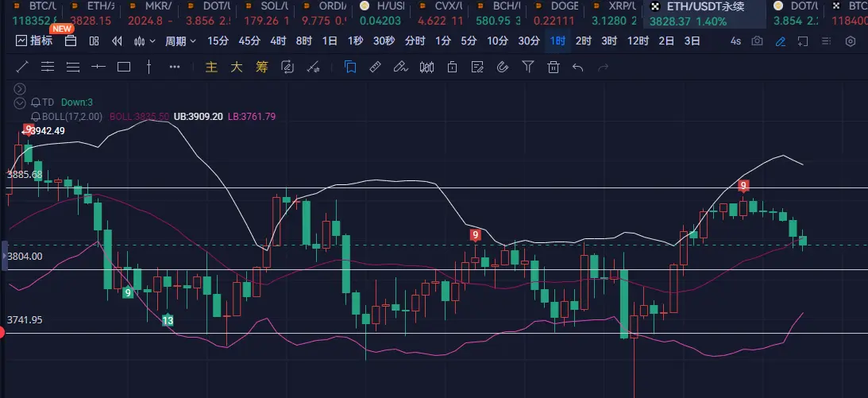
Task: Choose the 2时 timeframe
Action: point(583,41)
